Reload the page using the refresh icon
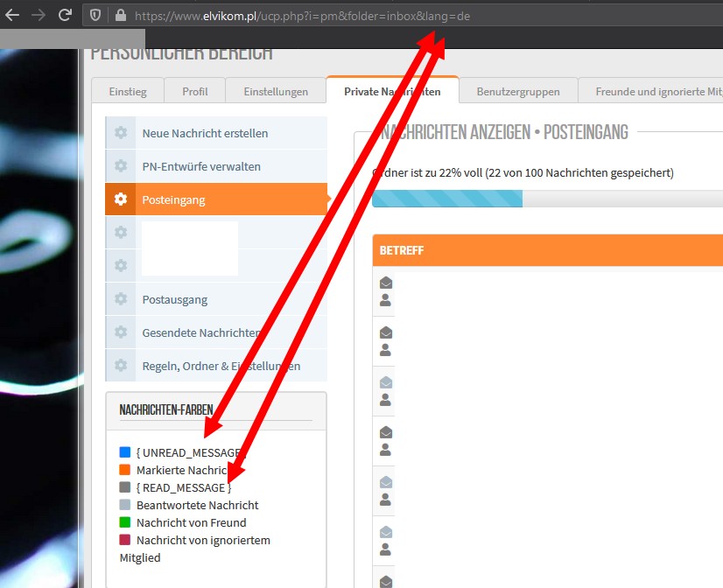Screen dimensions: 723x588 [65, 16]
